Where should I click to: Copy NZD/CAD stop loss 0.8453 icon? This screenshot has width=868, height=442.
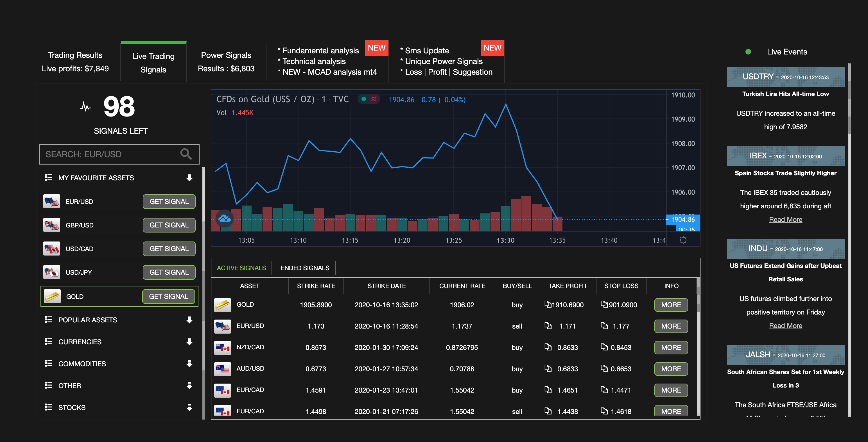604,347
